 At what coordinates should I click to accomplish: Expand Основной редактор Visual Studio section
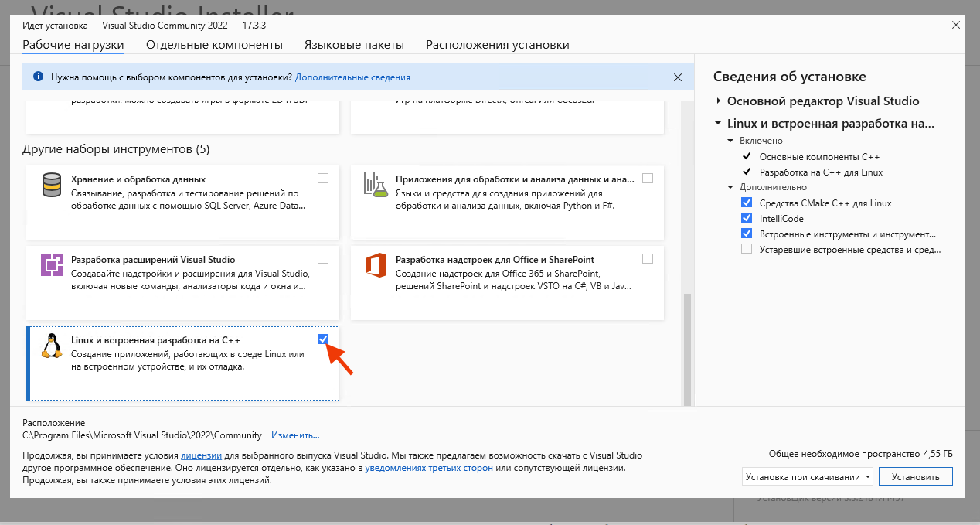[x=718, y=101]
